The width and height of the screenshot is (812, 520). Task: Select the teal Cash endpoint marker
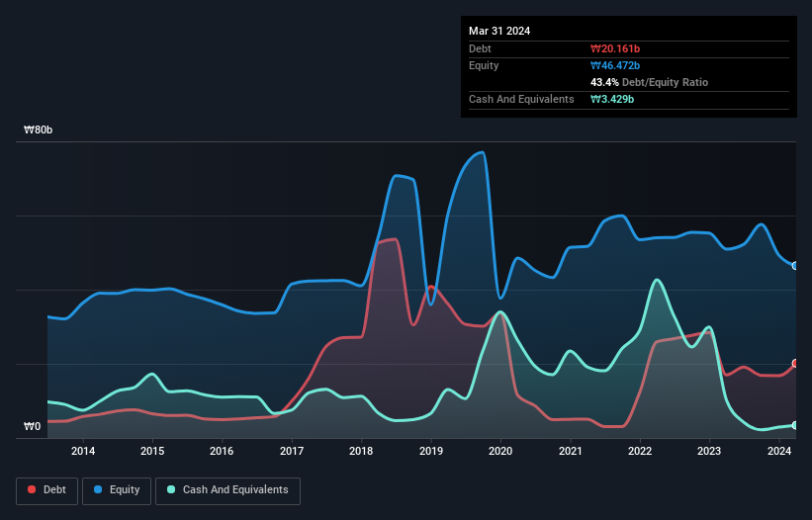(x=795, y=425)
